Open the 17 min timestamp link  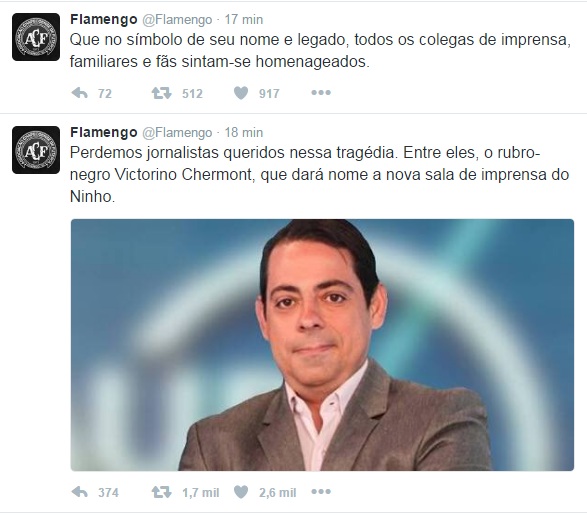tap(244, 19)
